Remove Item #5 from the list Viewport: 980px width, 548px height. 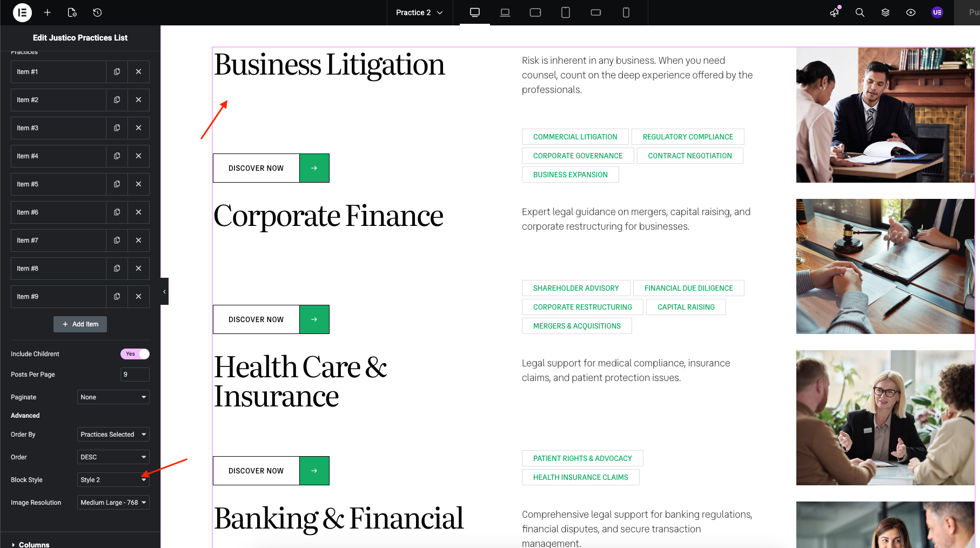click(x=138, y=184)
